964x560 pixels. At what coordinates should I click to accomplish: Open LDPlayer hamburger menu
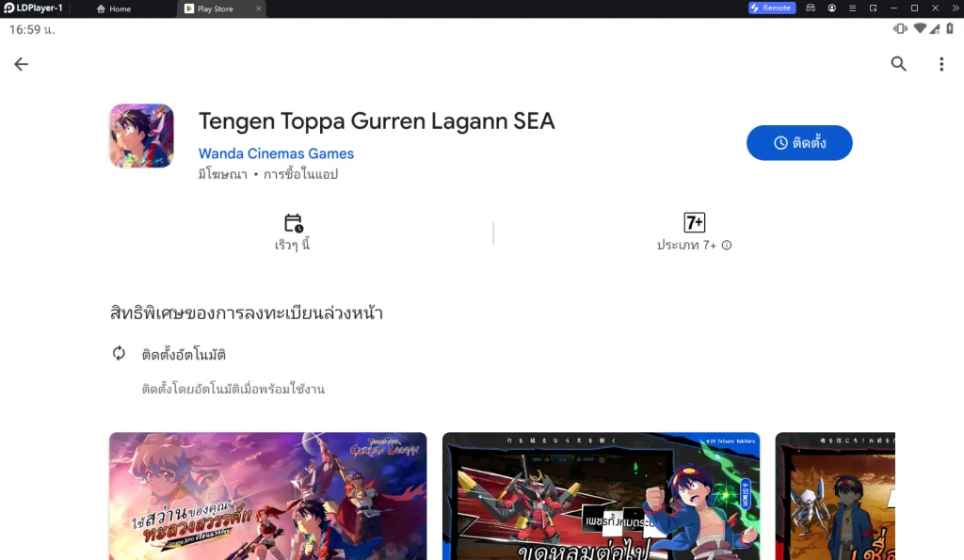(852, 8)
